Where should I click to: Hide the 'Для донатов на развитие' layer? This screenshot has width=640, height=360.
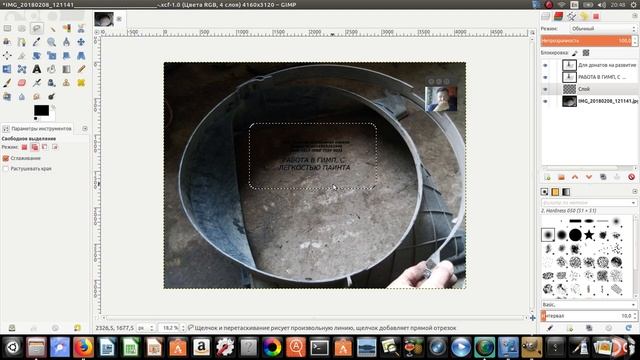pyautogui.click(x=545, y=65)
